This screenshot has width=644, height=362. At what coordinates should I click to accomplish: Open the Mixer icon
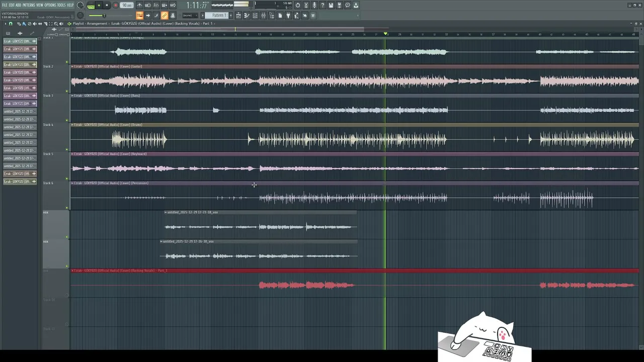(x=263, y=16)
